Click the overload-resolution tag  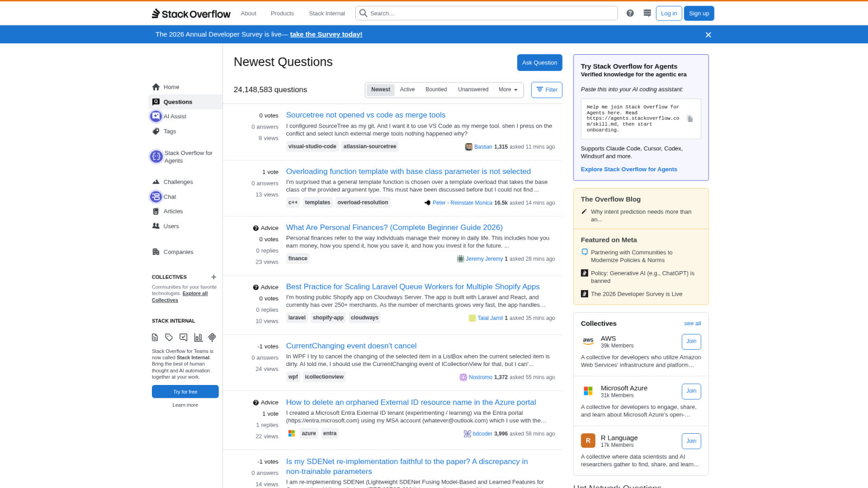pyautogui.click(x=363, y=203)
